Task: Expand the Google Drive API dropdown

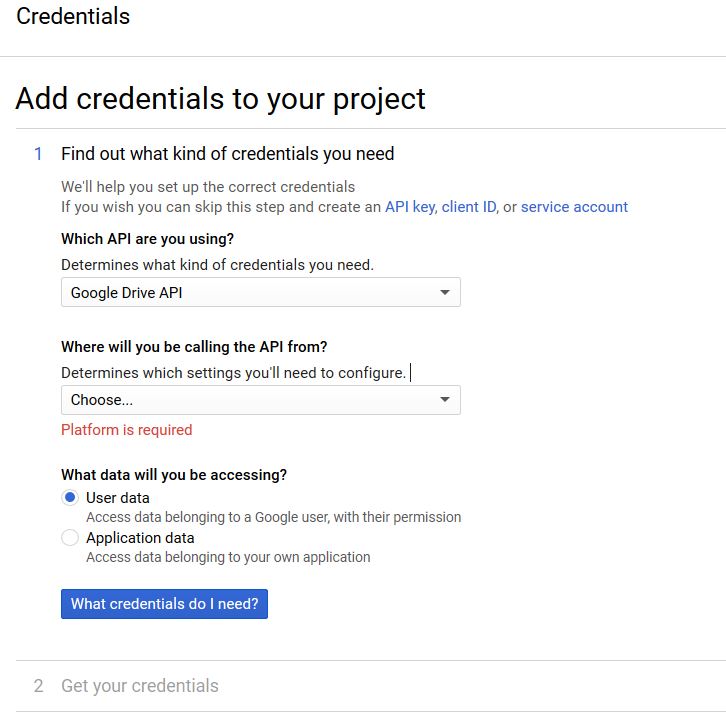Action: pyautogui.click(x=260, y=293)
